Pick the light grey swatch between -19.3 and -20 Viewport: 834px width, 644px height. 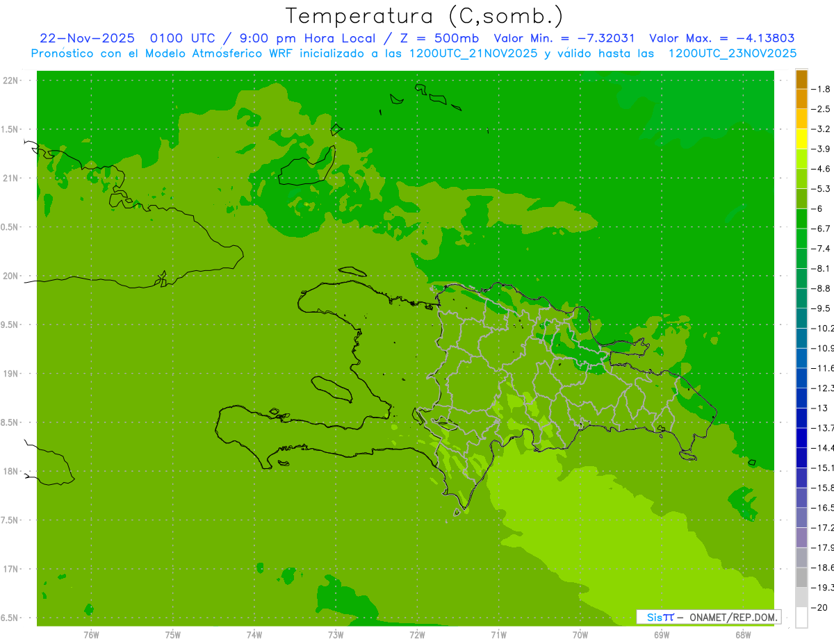(x=802, y=597)
